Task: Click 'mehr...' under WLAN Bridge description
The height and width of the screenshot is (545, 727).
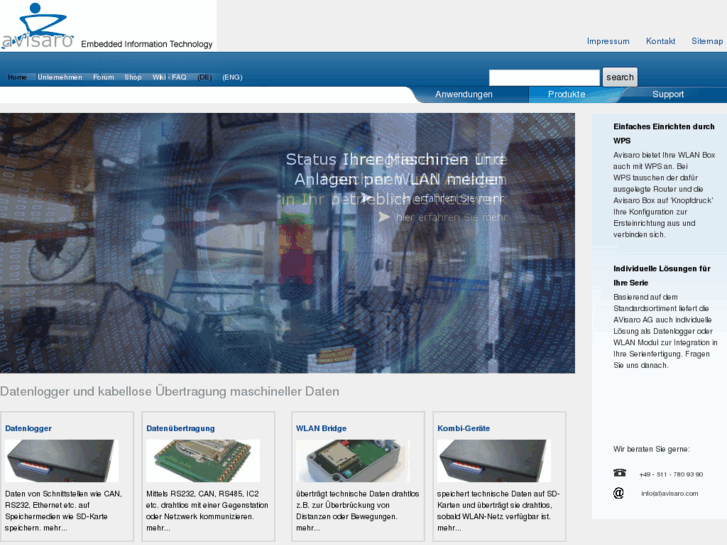Action: [x=308, y=528]
